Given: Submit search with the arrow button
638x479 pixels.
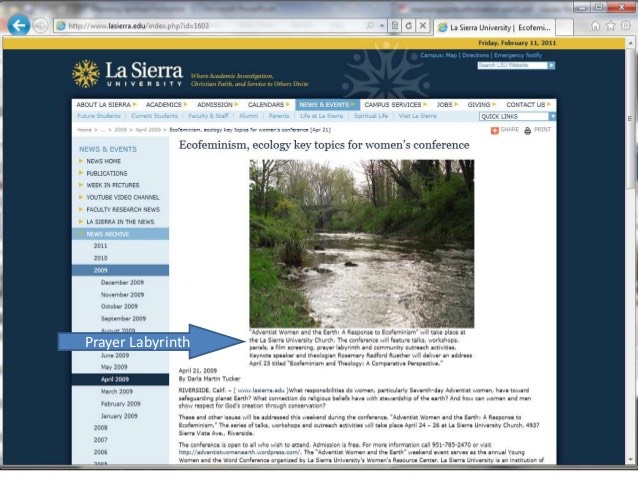Looking at the screenshot, I should point(551,65).
